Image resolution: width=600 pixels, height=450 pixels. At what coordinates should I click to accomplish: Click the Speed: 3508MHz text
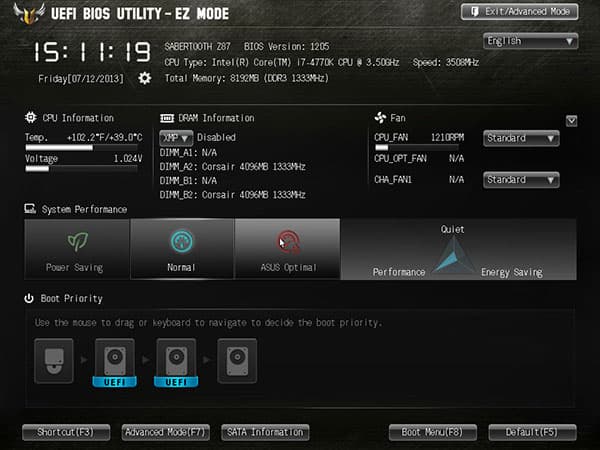point(446,62)
